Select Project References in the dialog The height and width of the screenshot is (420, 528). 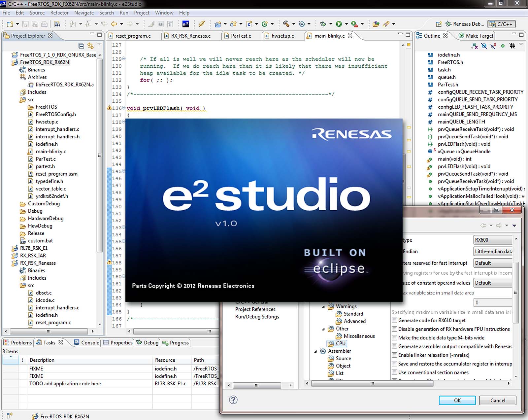[255, 309]
